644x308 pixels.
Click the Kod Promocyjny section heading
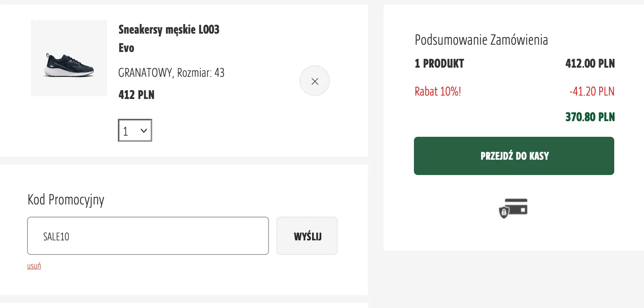pos(66,199)
